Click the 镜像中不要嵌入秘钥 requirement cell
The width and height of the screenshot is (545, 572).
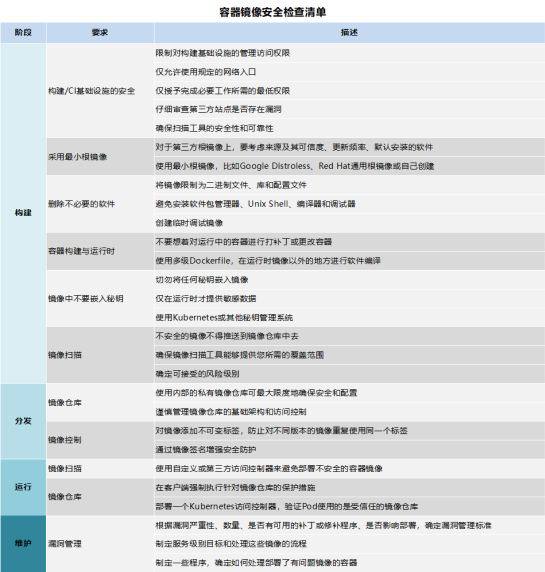[100, 299]
